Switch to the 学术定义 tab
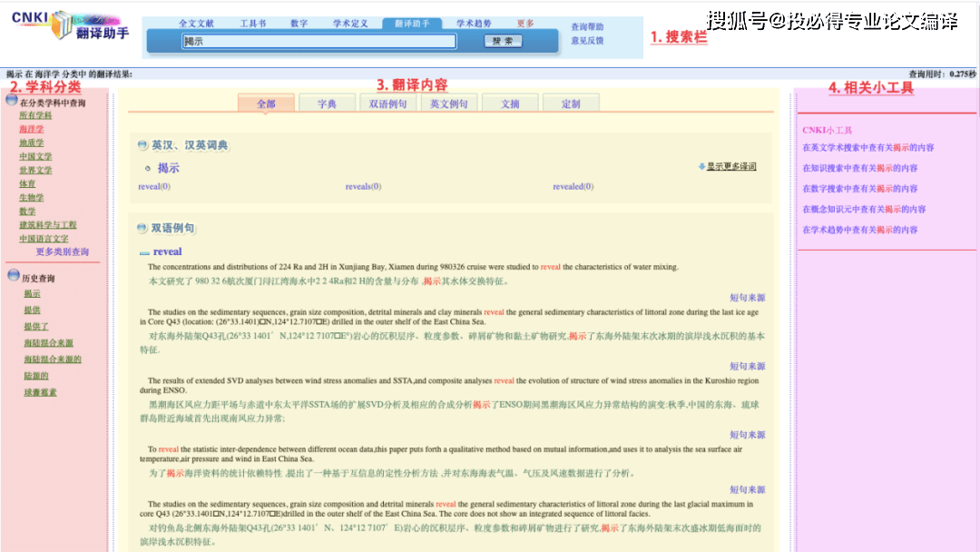Screen dimensions: 980x552 (350, 23)
